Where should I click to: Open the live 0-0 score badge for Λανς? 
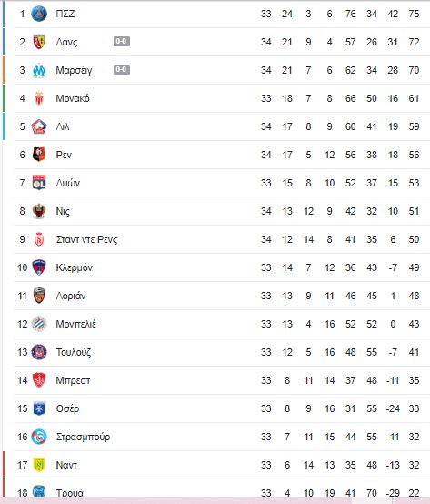coord(122,42)
